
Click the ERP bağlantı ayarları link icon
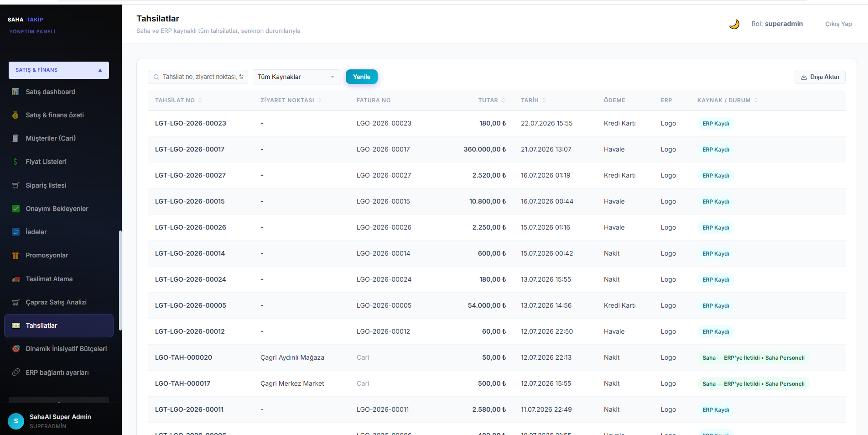click(16, 372)
